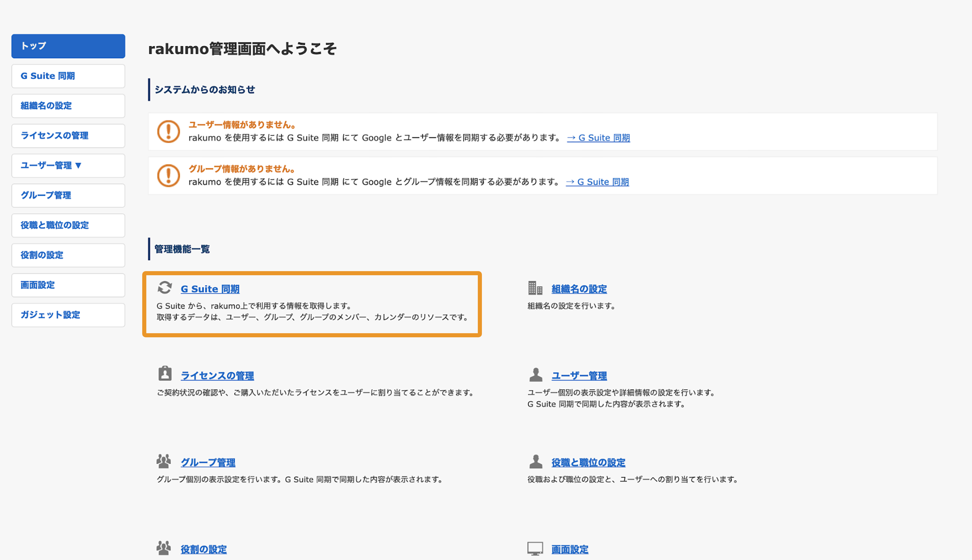Click the 組織名の設定を行います。 description text
Screen dimensions: 972x560
coord(572,306)
